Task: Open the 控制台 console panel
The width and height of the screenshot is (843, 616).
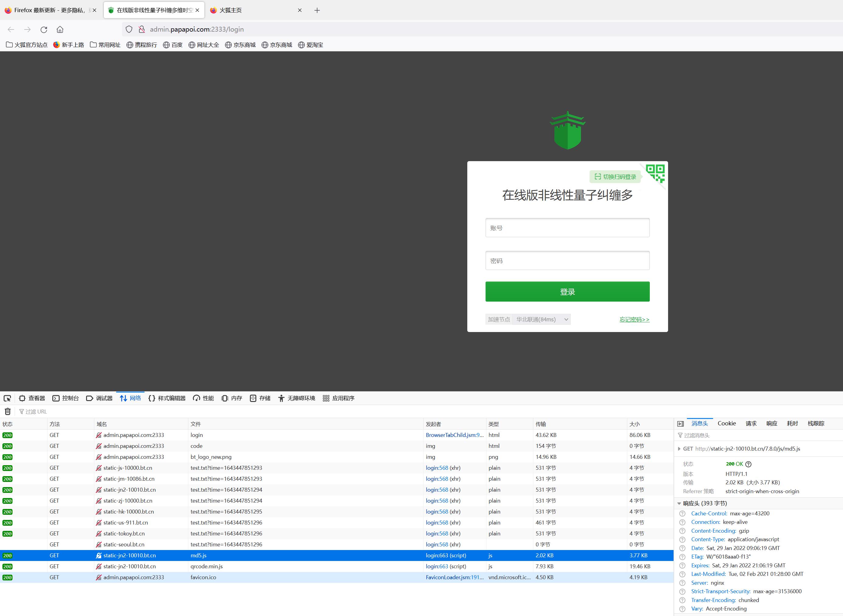Action: point(66,398)
